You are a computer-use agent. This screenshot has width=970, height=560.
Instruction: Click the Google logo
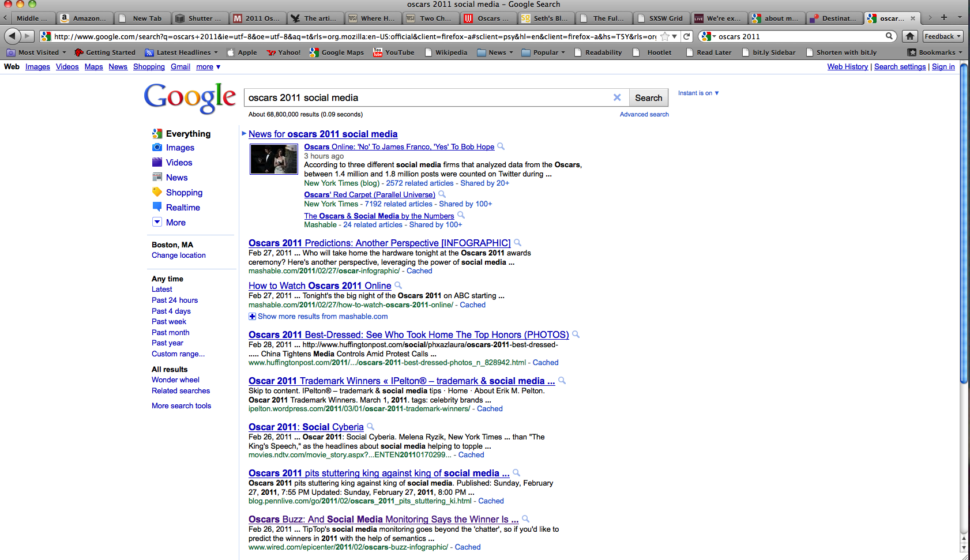[190, 97]
